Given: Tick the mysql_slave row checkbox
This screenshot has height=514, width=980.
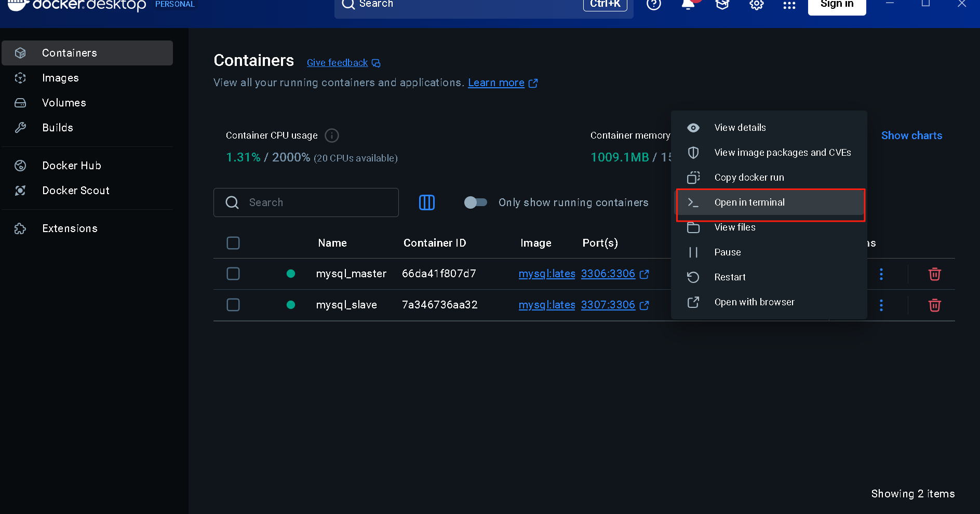Looking at the screenshot, I should pyautogui.click(x=233, y=305).
